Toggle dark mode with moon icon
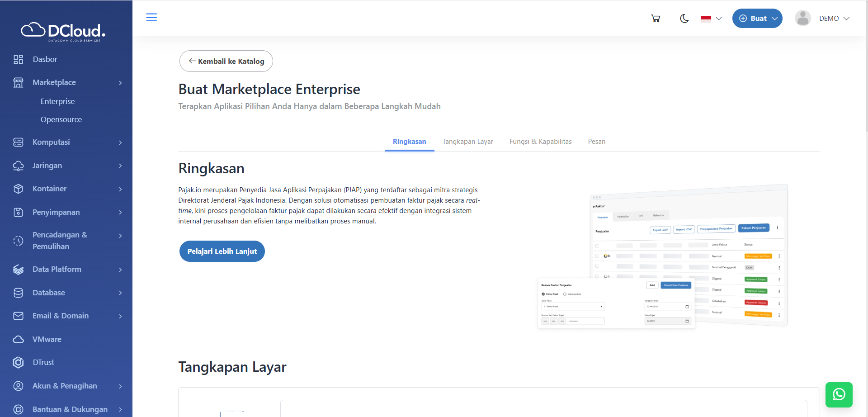The width and height of the screenshot is (868, 417). pyautogui.click(x=684, y=19)
